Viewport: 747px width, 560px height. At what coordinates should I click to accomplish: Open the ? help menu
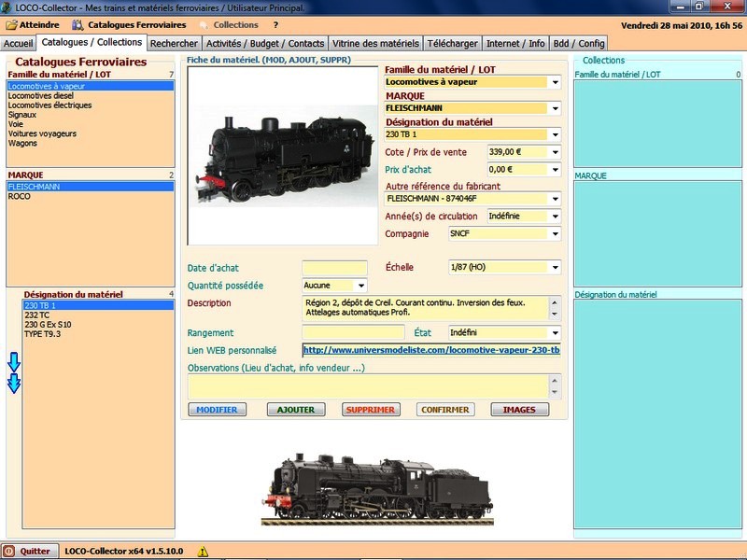[x=275, y=25]
